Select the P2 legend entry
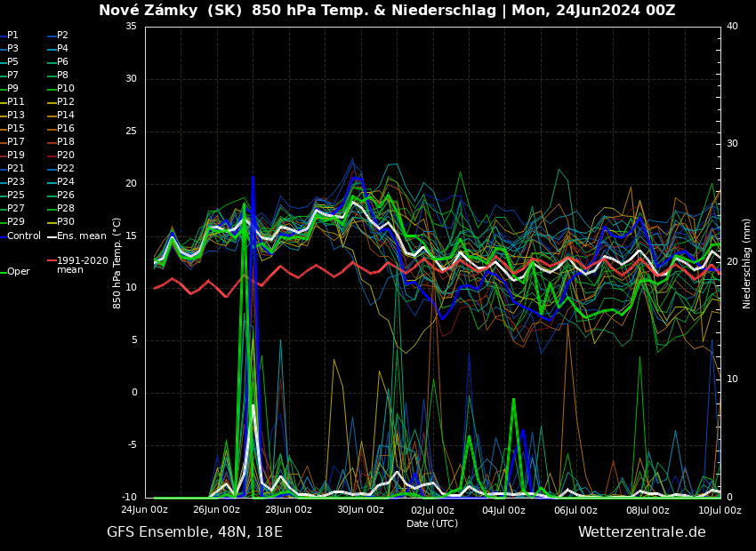 [x=62, y=36]
